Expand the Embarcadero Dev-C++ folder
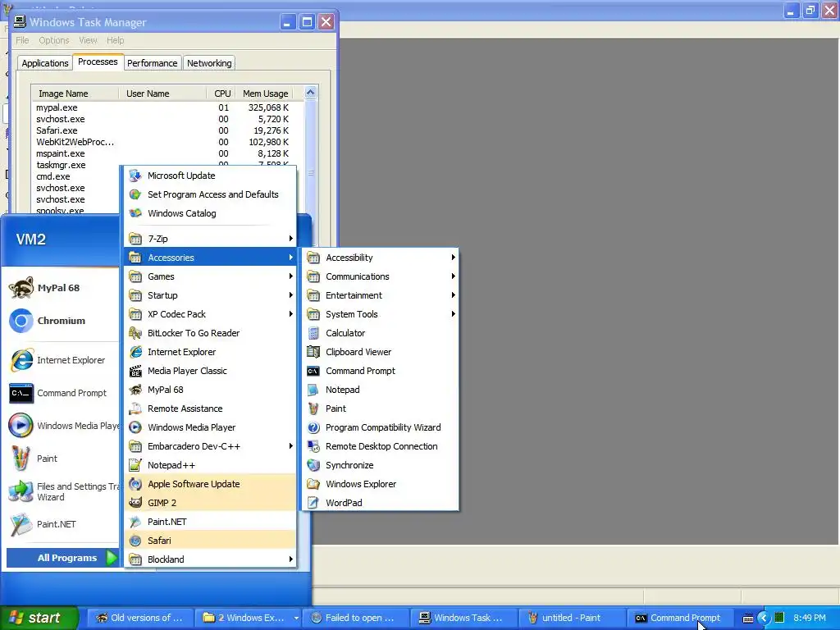Image resolution: width=840 pixels, height=630 pixels. pyautogui.click(x=210, y=446)
